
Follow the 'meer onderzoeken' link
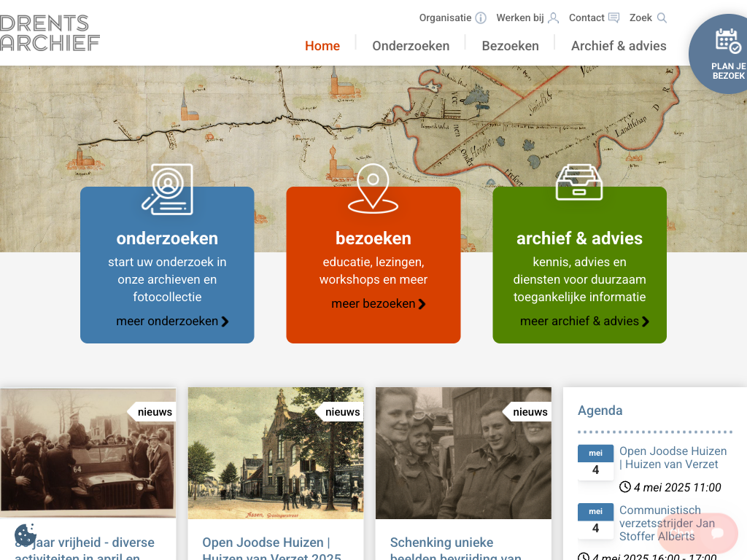coord(172,321)
